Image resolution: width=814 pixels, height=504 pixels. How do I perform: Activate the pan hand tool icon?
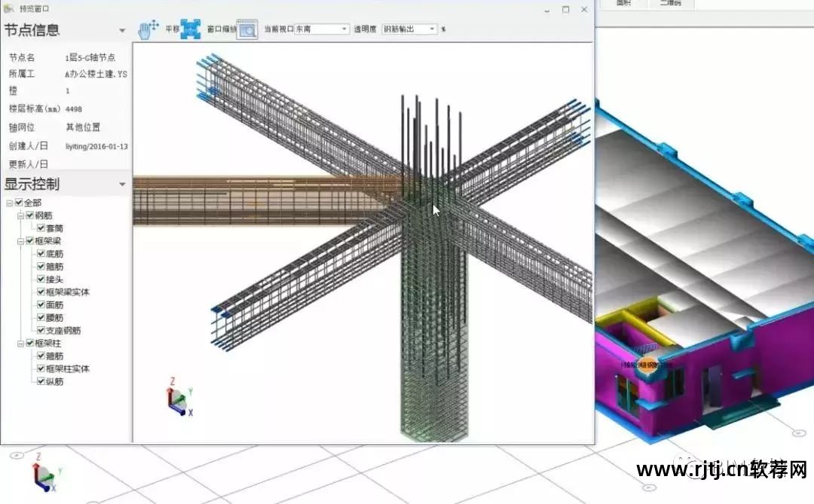(148, 29)
